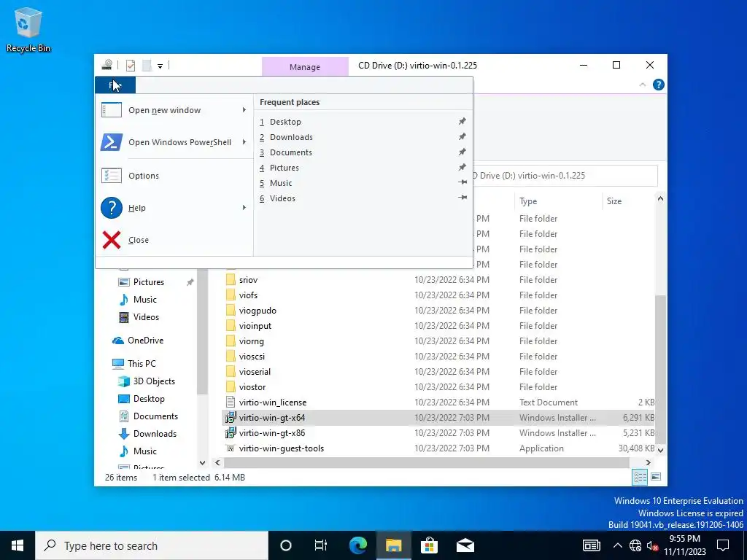Select the viofs folder
This screenshot has height=560, width=747.
[248, 295]
